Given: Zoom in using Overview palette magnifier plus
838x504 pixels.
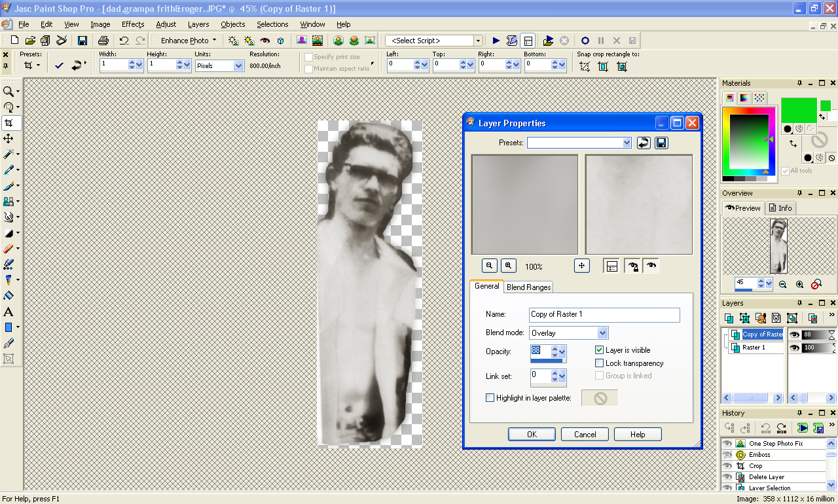Looking at the screenshot, I should click(x=799, y=284).
